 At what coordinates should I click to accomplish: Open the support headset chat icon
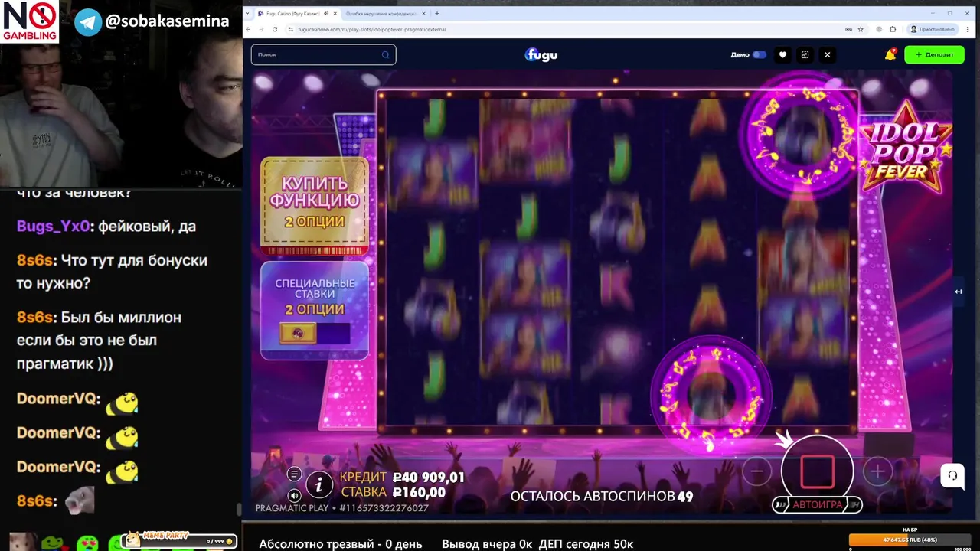pos(952,475)
